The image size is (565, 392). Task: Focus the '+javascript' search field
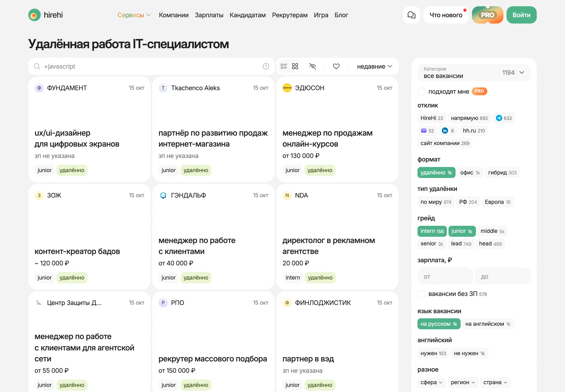click(x=151, y=66)
